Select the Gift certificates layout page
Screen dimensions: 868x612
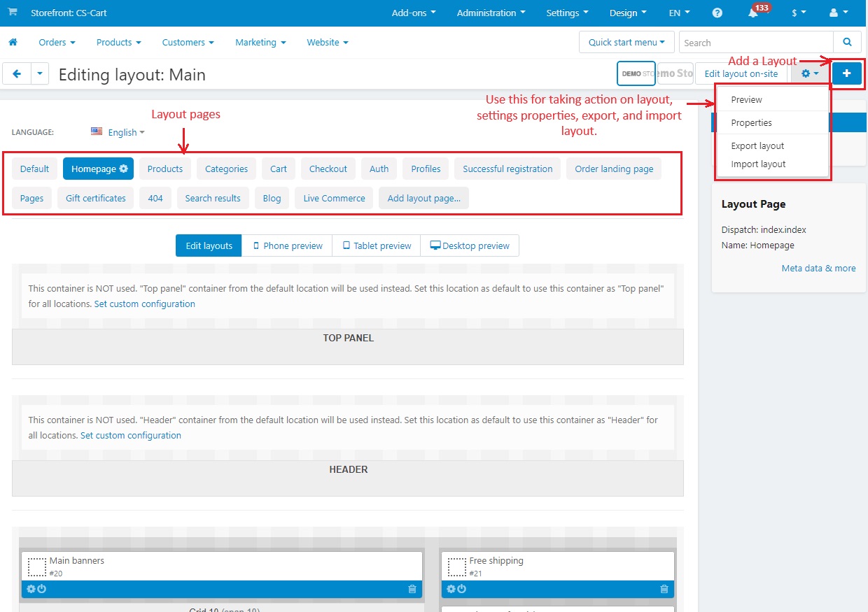(x=96, y=198)
